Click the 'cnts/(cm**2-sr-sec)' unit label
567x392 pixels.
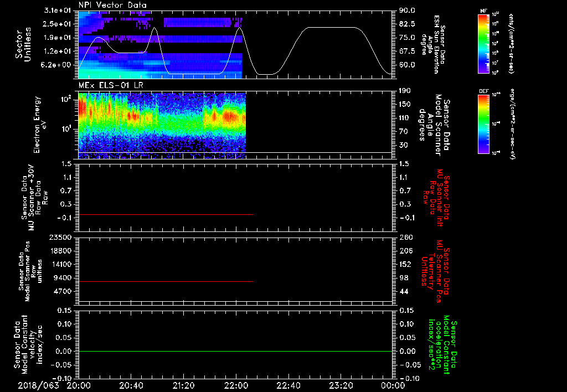(511, 44)
